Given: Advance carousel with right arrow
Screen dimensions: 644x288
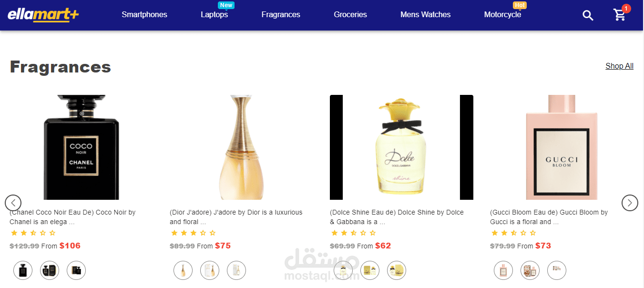Looking at the screenshot, I should 630,203.
